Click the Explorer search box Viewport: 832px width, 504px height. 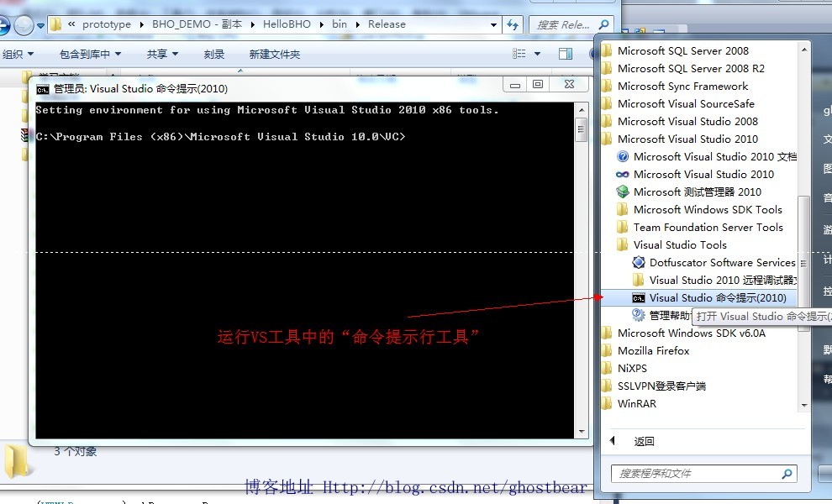(x=571, y=25)
